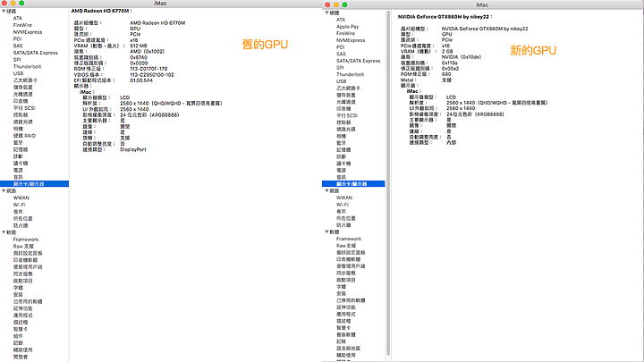Select Apple Pay in the NVIDIA window sidebar
Screen dimensions: 644x362
point(347,27)
